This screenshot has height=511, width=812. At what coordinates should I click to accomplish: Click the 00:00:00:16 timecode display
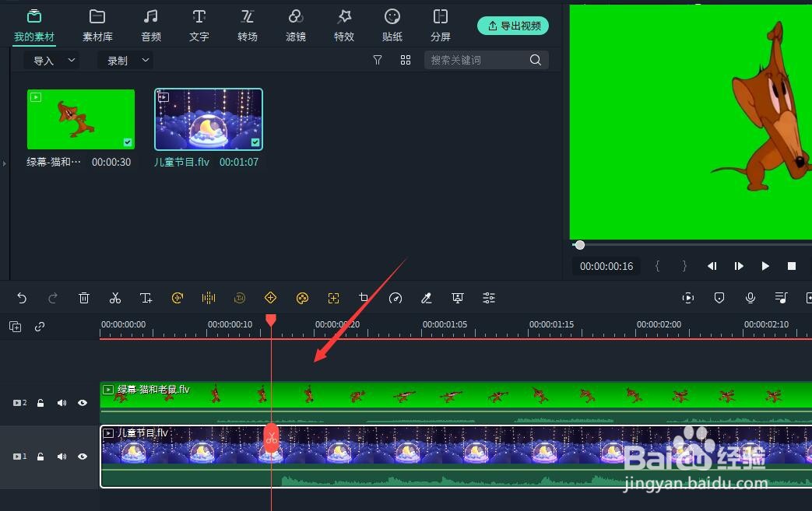click(x=606, y=266)
